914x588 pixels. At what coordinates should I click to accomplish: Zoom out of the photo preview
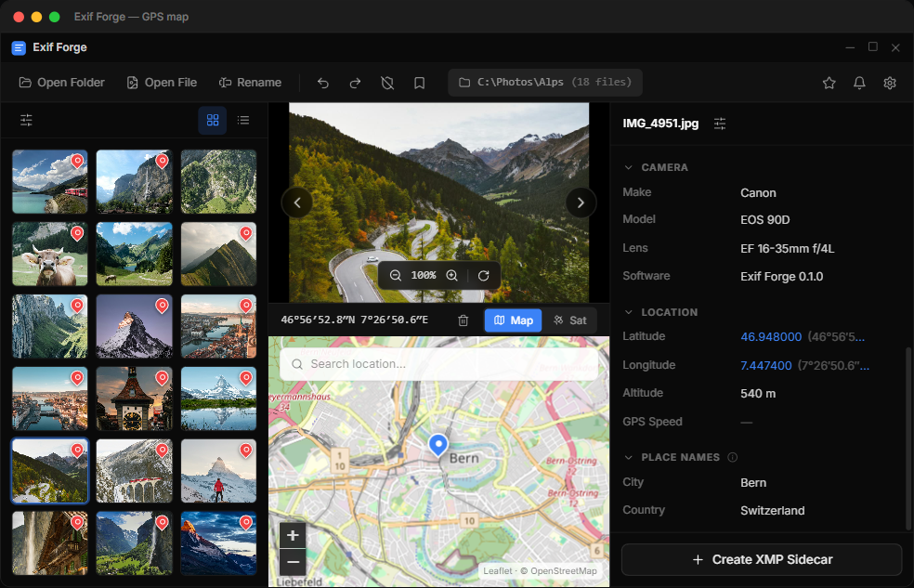click(x=395, y=275)
